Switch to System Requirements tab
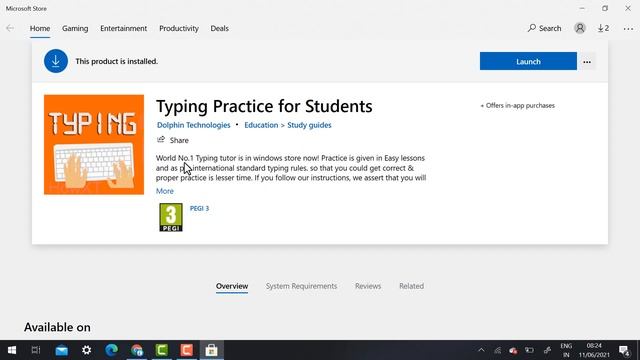Viewport: 640px width, 360px height. tap(302, 286)
